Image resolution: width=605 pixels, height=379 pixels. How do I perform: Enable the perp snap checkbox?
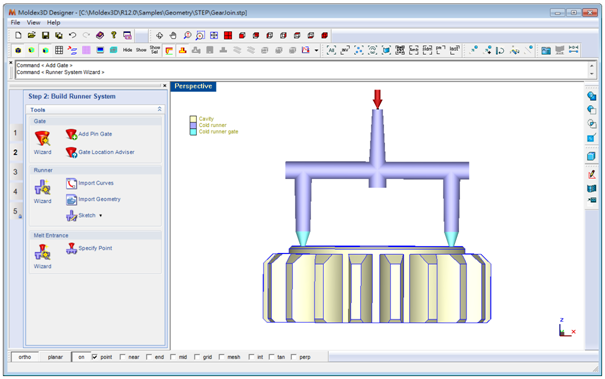[x=293, y=357]
